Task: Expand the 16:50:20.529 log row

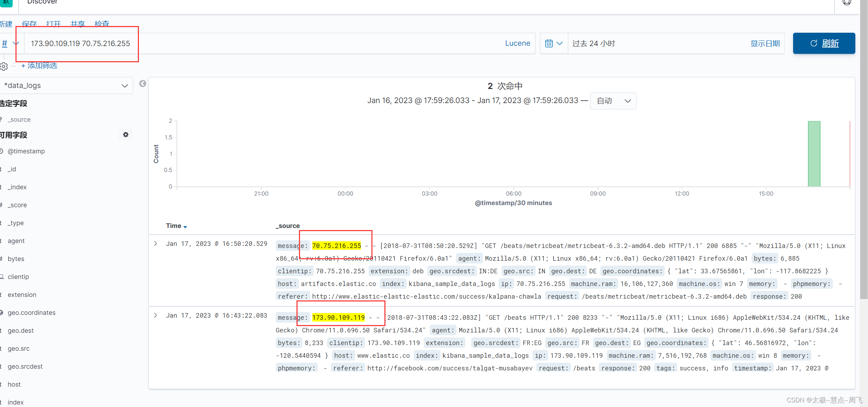Action: pyautogui.click(x=155, y=244)
